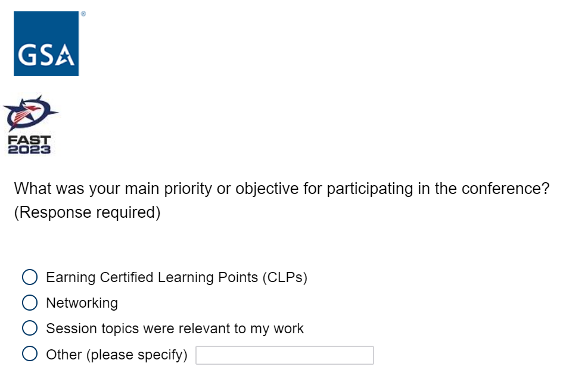Select the Other (please specify) radio button
This screenshot has height=388, width=588.
point(30,355)
